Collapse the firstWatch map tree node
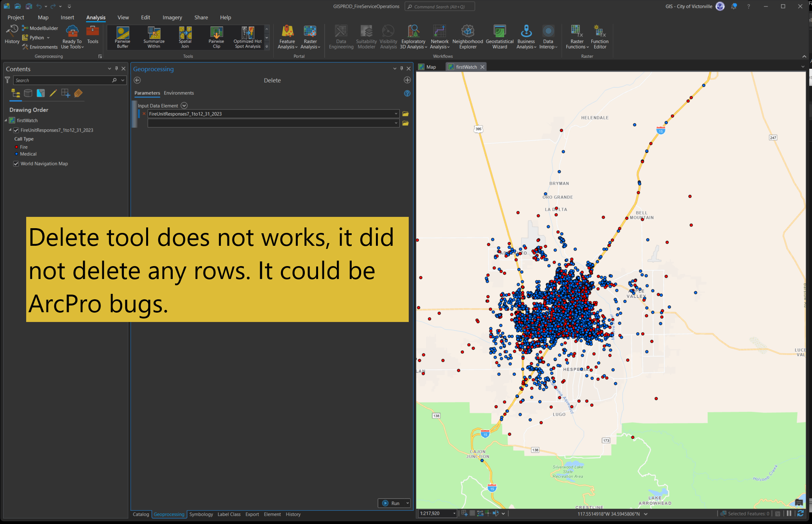Screen dimensions: 812x524 [x=6, y=120]
